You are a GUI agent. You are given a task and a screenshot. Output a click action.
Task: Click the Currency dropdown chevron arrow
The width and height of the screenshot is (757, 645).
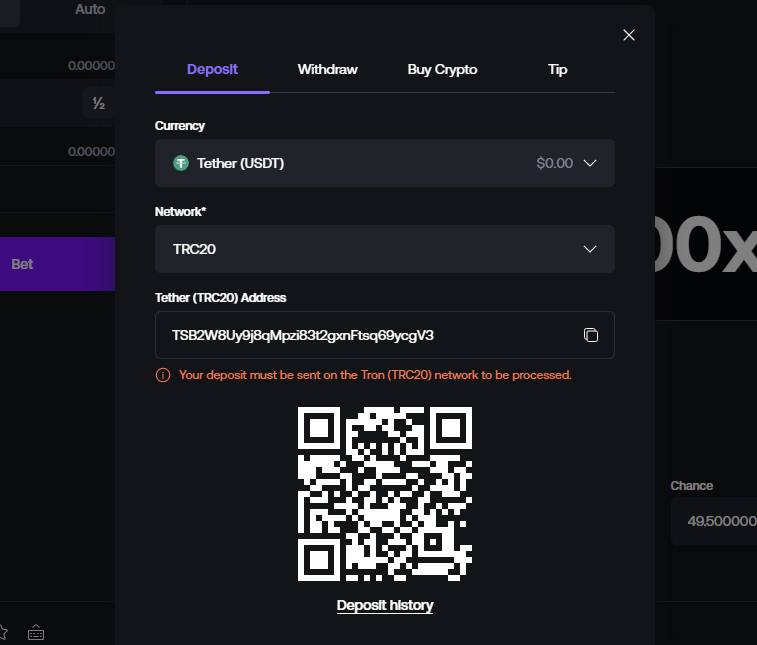590,163
